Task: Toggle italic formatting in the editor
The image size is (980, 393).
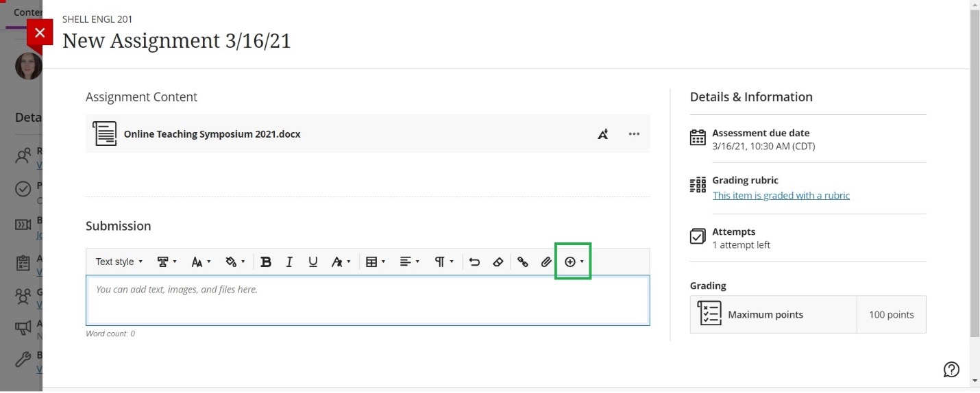Action: point(289,262)
